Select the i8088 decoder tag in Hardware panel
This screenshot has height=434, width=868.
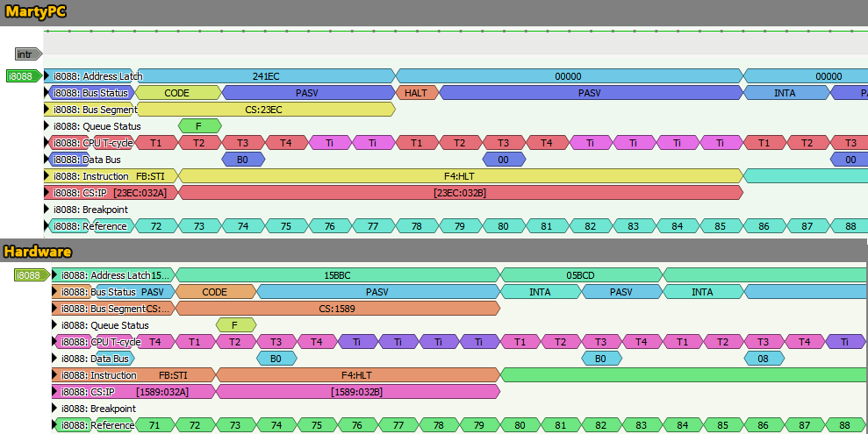[x=32, y=275]
